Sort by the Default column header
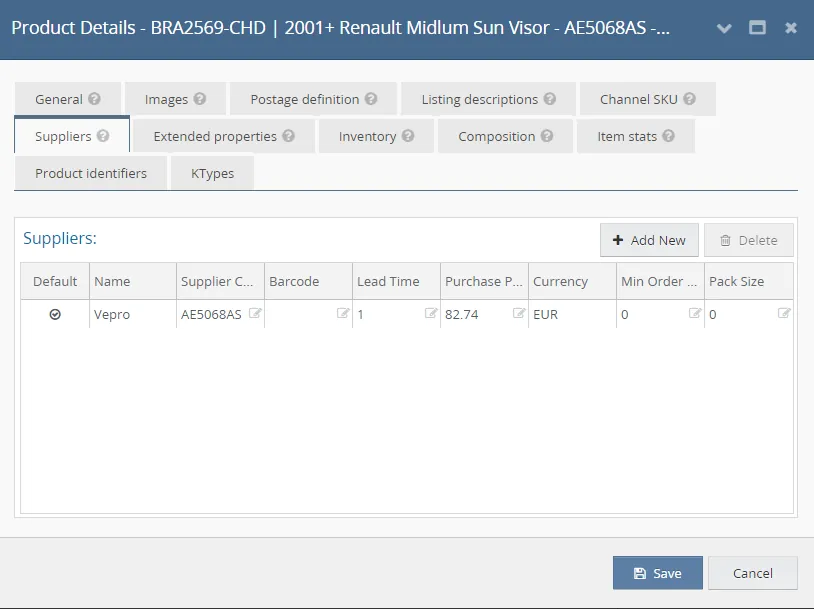This screenshot has height=609, width=814. [x=55, y=281]
